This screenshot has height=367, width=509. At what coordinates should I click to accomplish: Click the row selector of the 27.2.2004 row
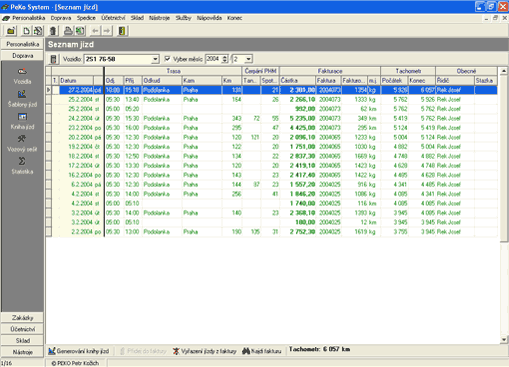49,90
